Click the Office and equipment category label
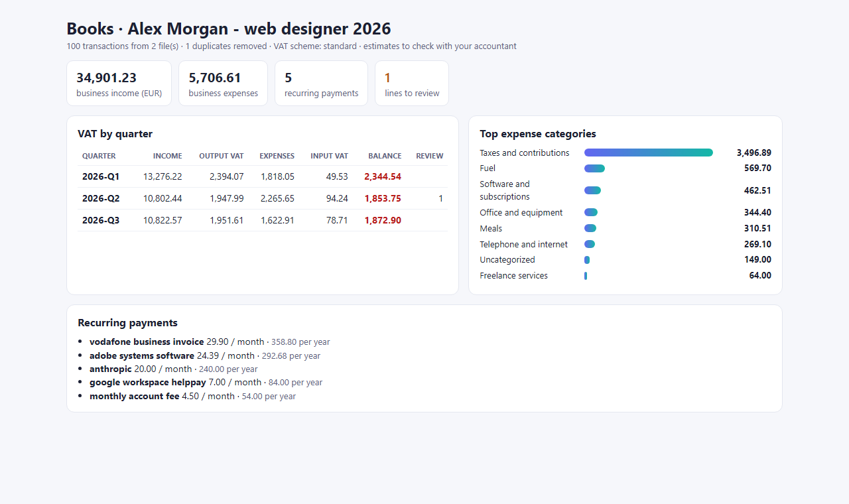Viewport: 849px width, 504px height. click(521, 213)
